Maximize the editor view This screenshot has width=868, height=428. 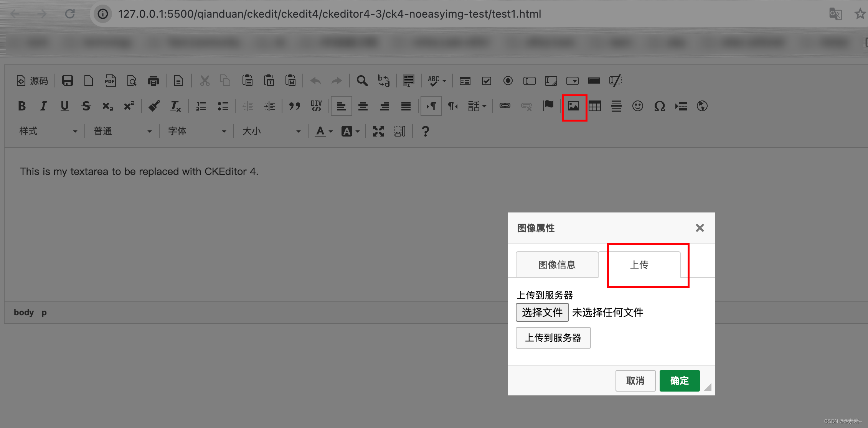point(378,131)
